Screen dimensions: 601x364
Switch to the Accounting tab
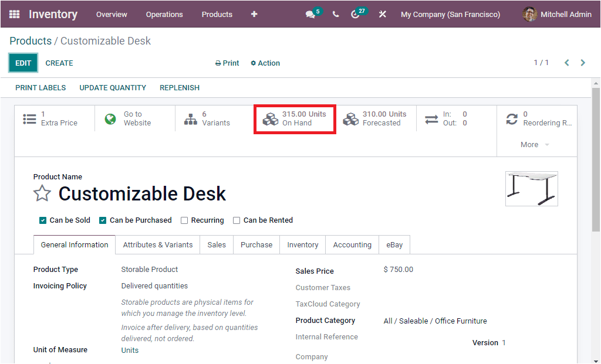pos(352,244)
